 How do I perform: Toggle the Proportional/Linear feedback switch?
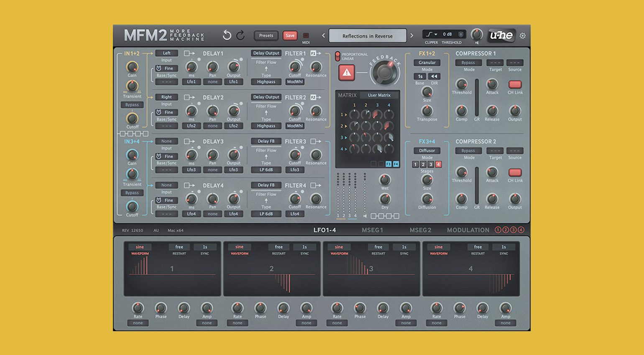pyautogui.click(x=337, y=56)
